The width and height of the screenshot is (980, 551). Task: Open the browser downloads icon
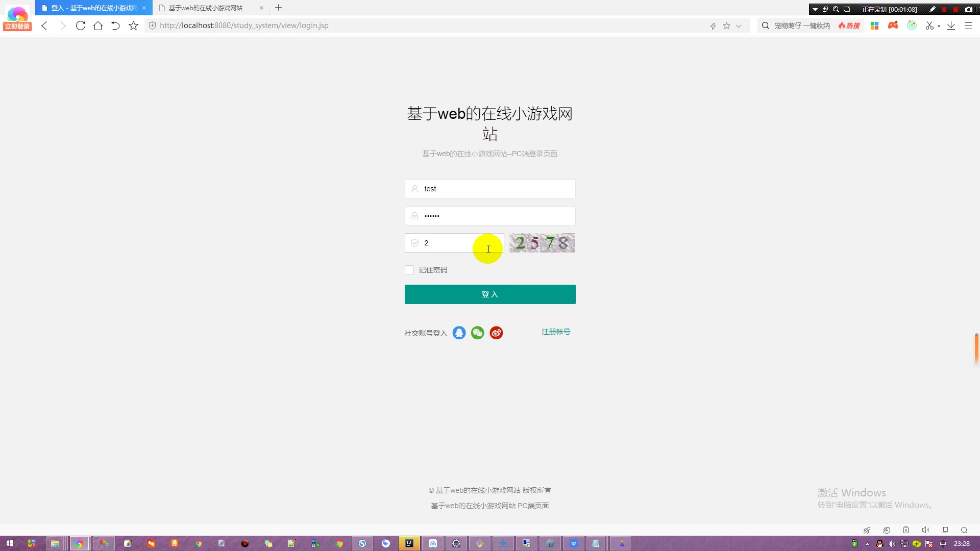(951, 26)
